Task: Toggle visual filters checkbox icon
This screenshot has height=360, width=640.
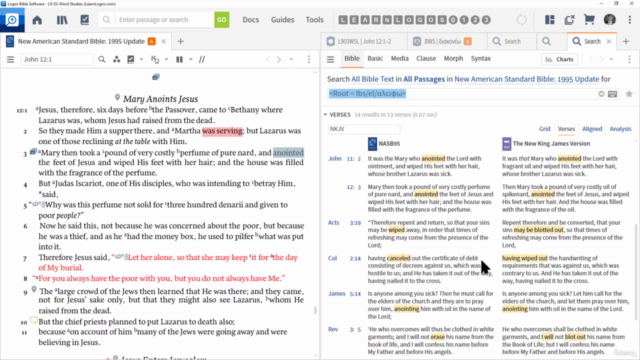Action: click(x=131, y=60)
